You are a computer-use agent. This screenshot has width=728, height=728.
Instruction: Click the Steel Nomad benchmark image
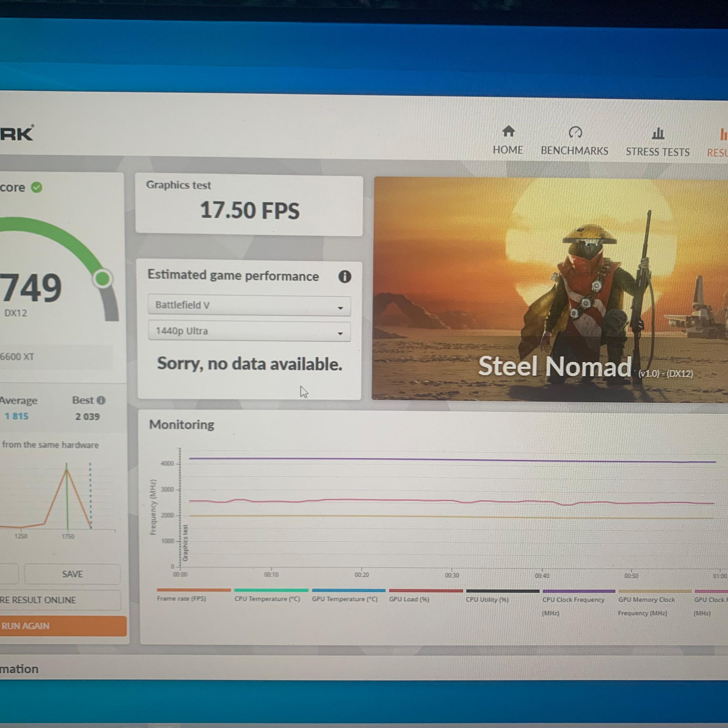pos(550,289)
